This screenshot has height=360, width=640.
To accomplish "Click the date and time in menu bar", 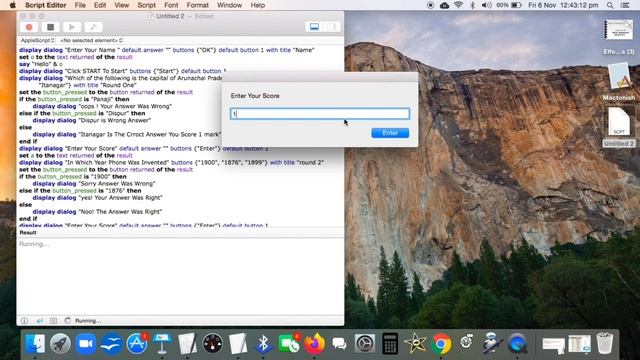I will pyautogui.click(x=563, y=5).
